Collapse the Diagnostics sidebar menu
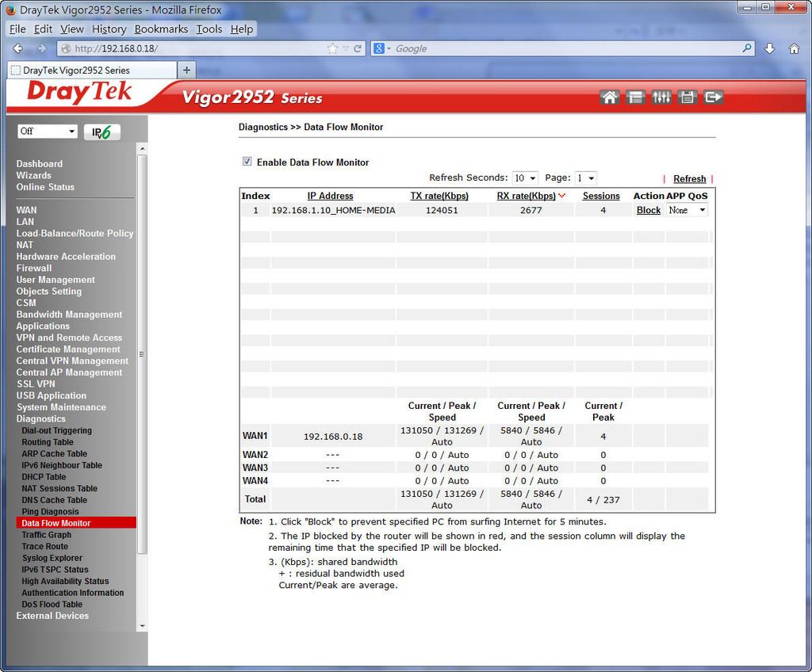The height and width of the screenshot is (672, 812). 41,419
